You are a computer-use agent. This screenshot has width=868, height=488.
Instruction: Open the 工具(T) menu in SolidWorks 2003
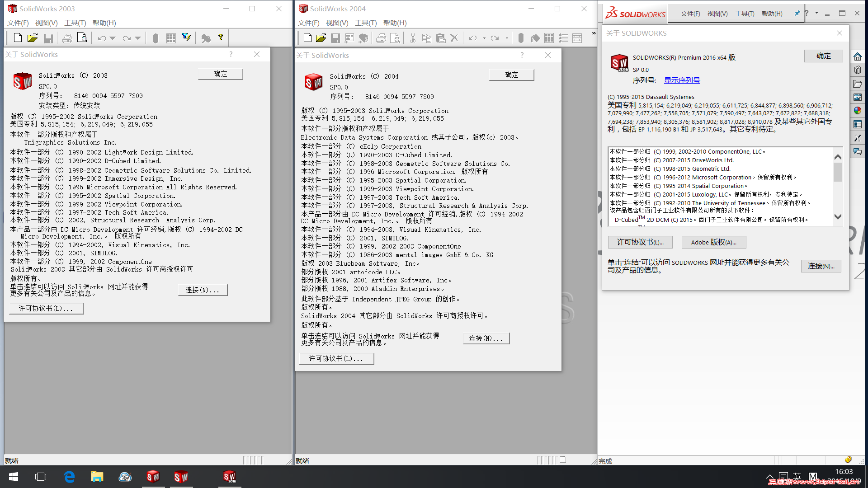point(75,23)
